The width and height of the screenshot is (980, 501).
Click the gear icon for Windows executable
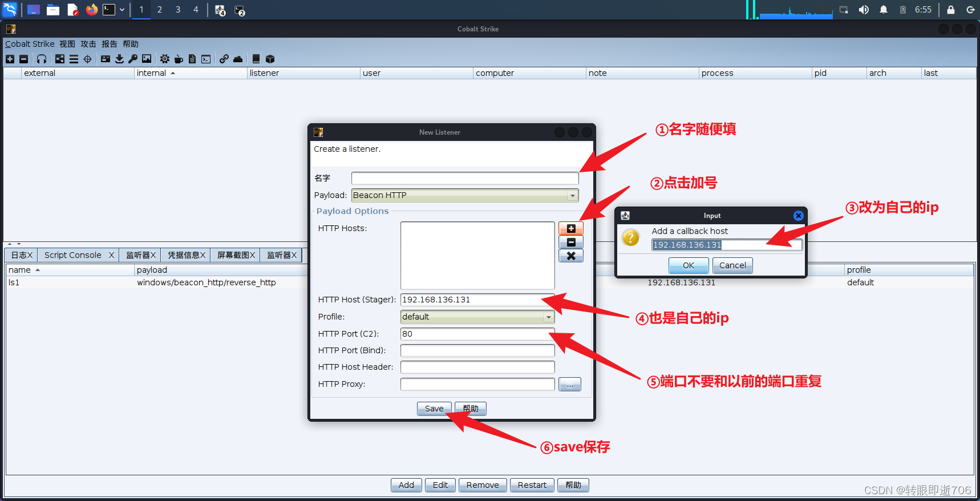[165, 59]
